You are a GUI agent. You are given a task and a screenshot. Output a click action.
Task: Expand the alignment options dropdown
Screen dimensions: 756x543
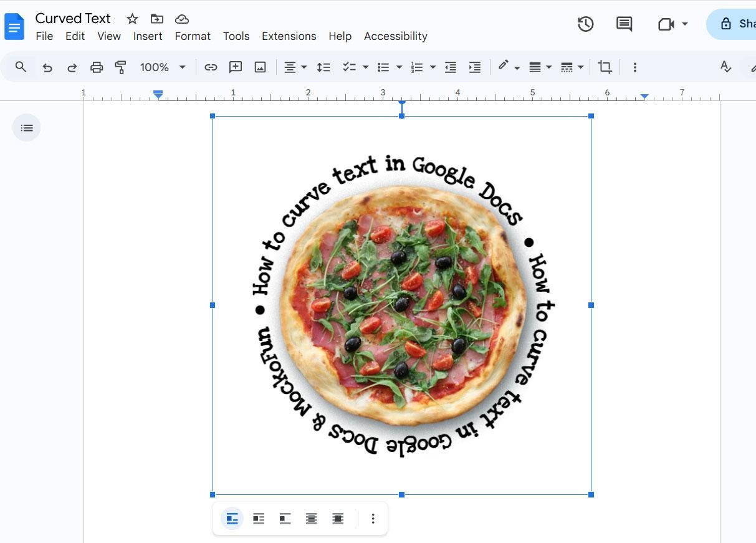point(303,67)
